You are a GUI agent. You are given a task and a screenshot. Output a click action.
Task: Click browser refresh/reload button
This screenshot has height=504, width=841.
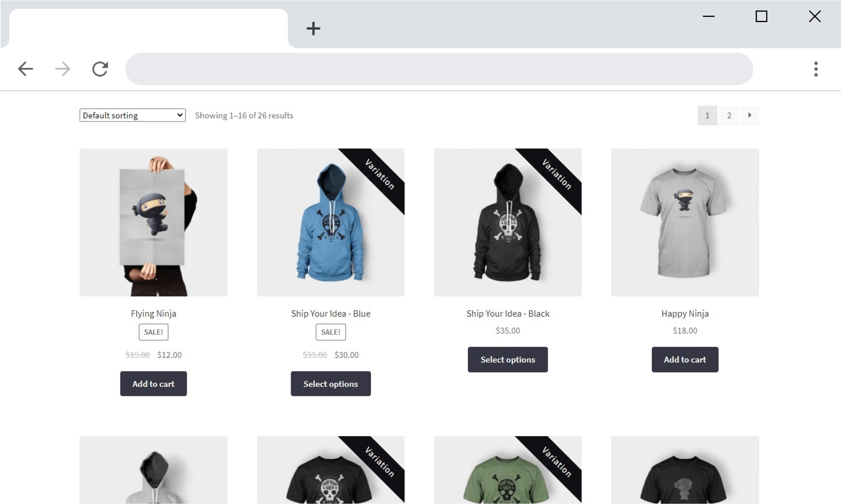click(100, 68)
